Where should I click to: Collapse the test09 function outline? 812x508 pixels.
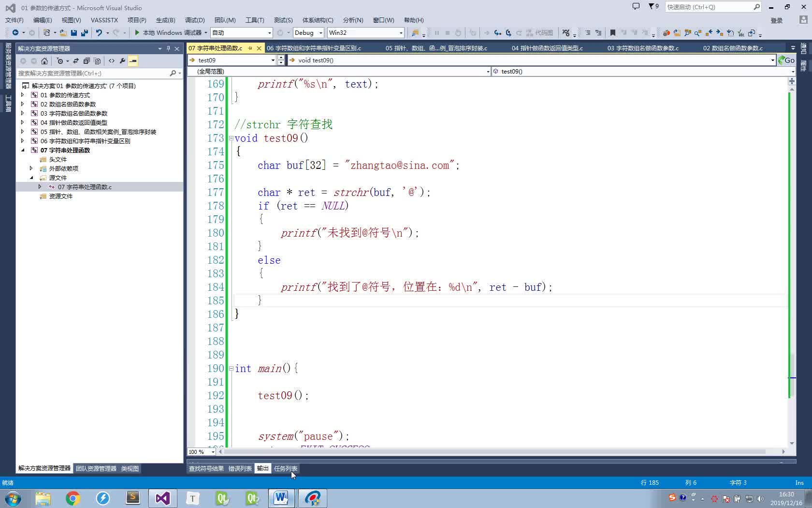[231, 138]
